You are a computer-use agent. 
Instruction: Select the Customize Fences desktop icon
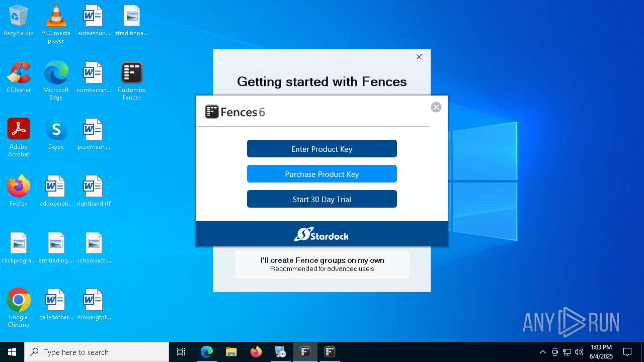coord(131,80)
